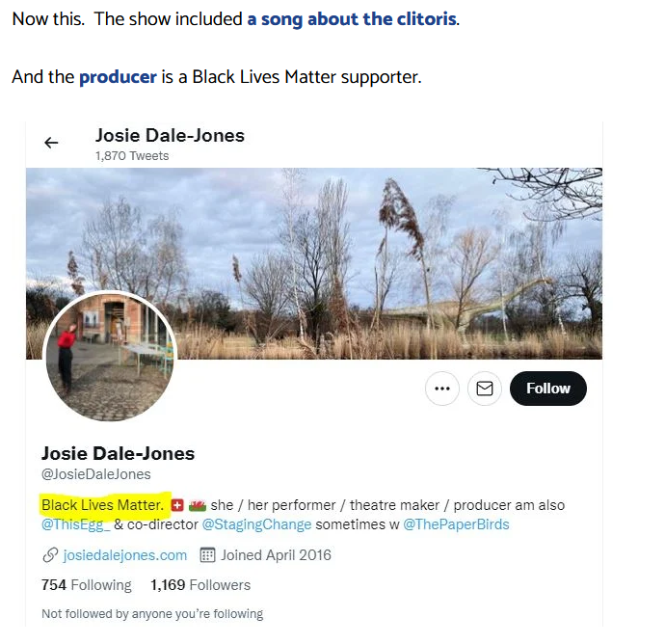Click the back arrow icon
The image size is (665, 644).
tap(51, 143)
